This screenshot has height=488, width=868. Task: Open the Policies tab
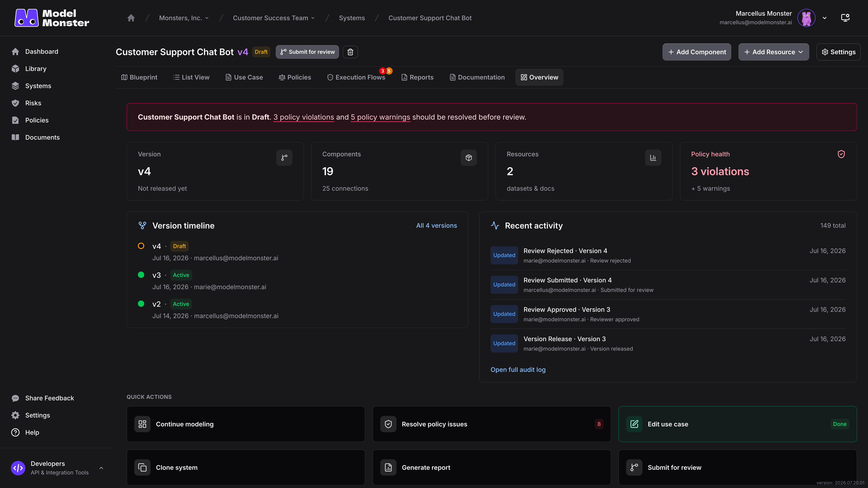point(295,77)
